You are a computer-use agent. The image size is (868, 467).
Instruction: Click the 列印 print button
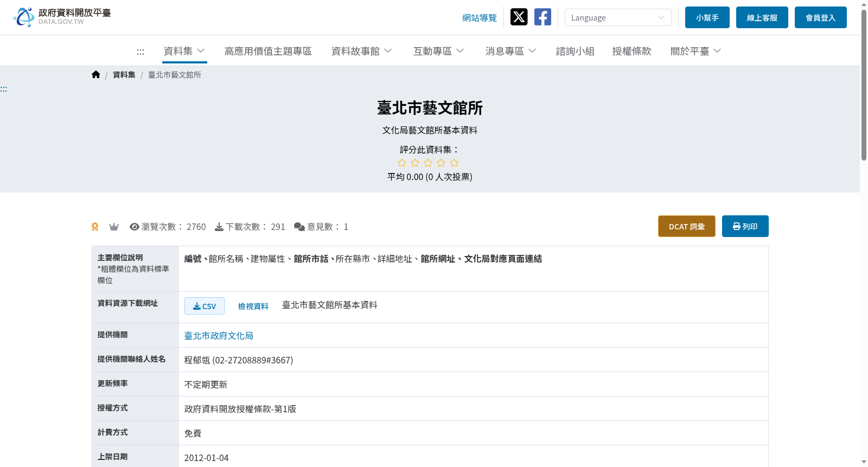coord(745,226)
